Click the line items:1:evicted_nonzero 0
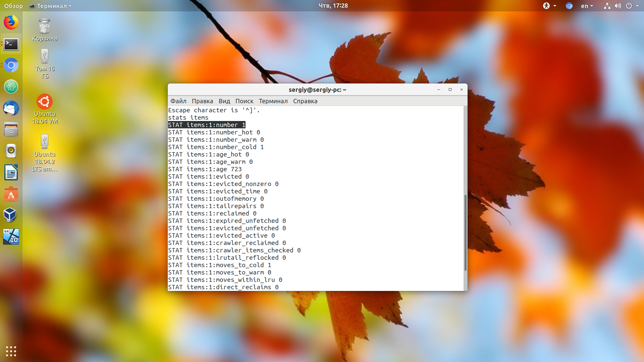644x362 pixels. pyautogui.click(x=223, y=184)
